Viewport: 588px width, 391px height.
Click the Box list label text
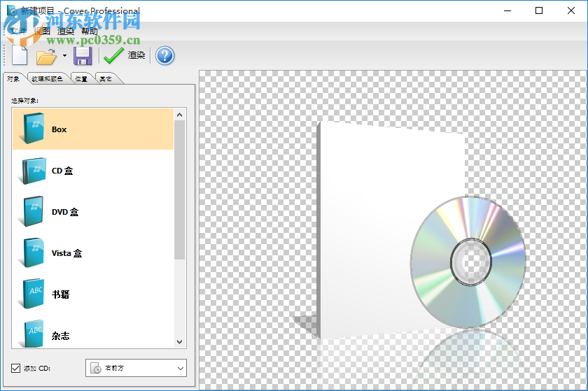(59, 129)
